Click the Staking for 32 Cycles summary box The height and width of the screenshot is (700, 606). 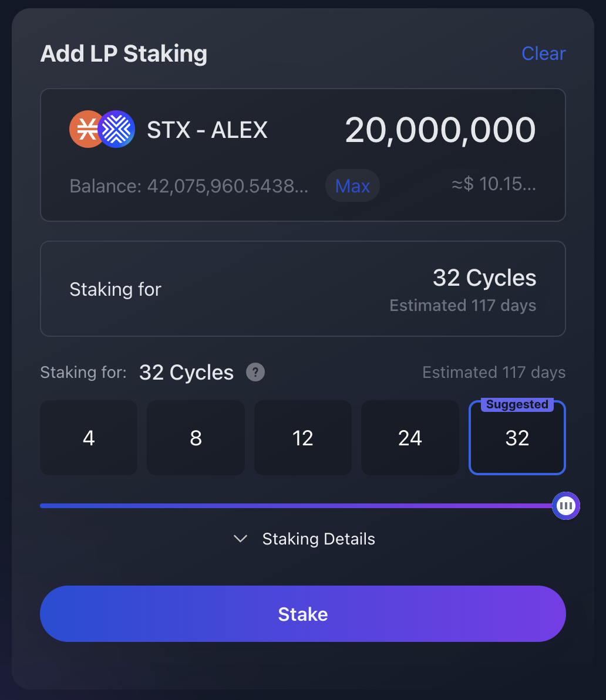point(303,289)
